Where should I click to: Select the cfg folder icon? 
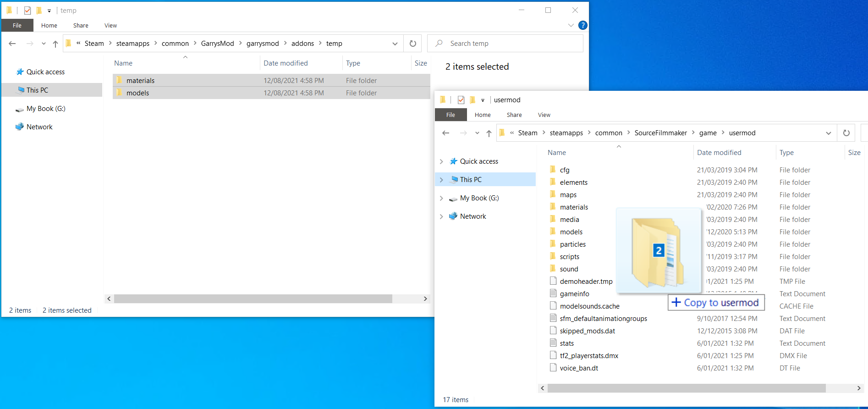(x=553, y=170)
